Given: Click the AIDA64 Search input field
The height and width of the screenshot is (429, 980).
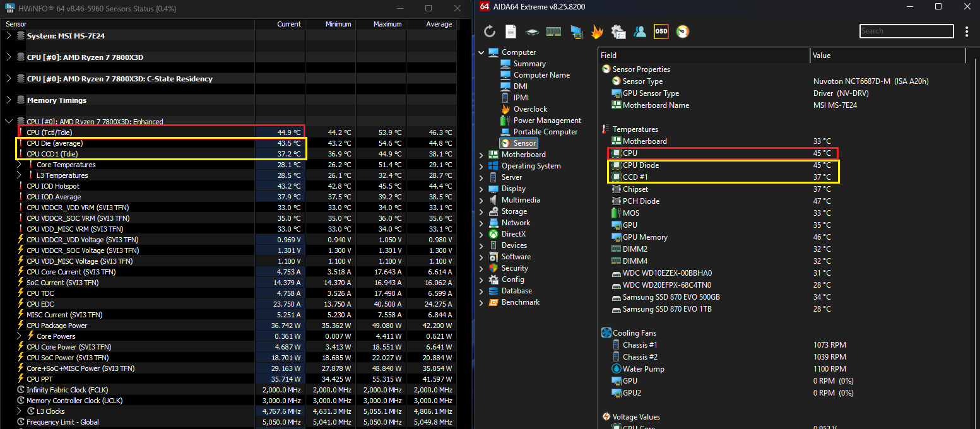Looking at the screenshot, I should (x=906, y=31).
